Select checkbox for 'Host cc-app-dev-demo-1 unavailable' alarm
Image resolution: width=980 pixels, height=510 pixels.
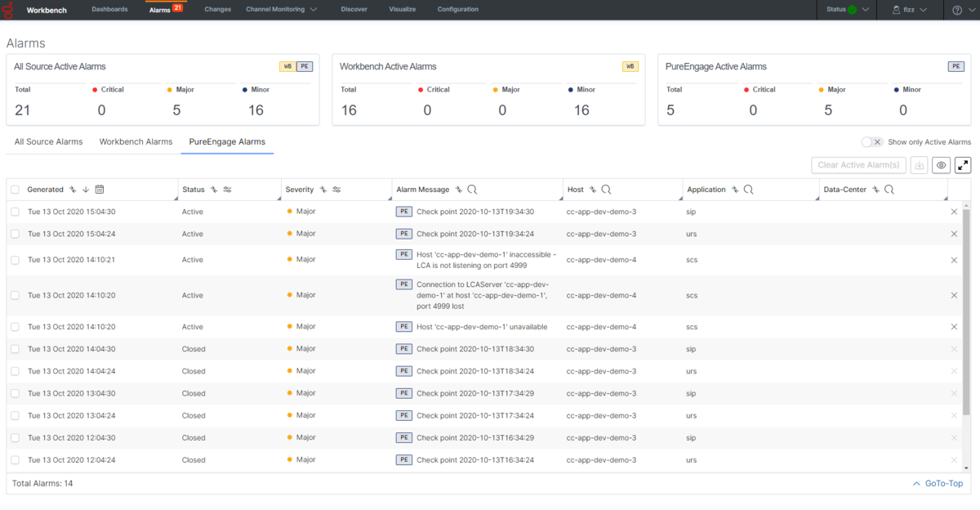[x=15, y=327]
